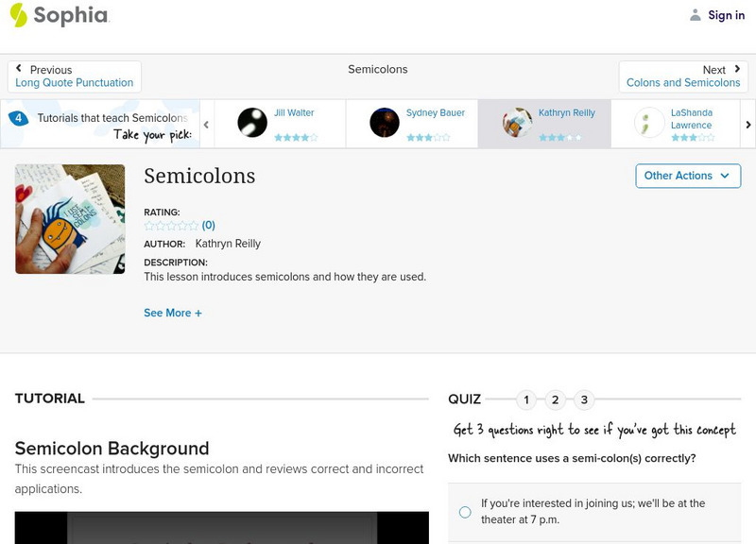Select LaShanda Lawrence's avatar icon
The height and width of the screenshot is (544, 756).
pos(649,123)
